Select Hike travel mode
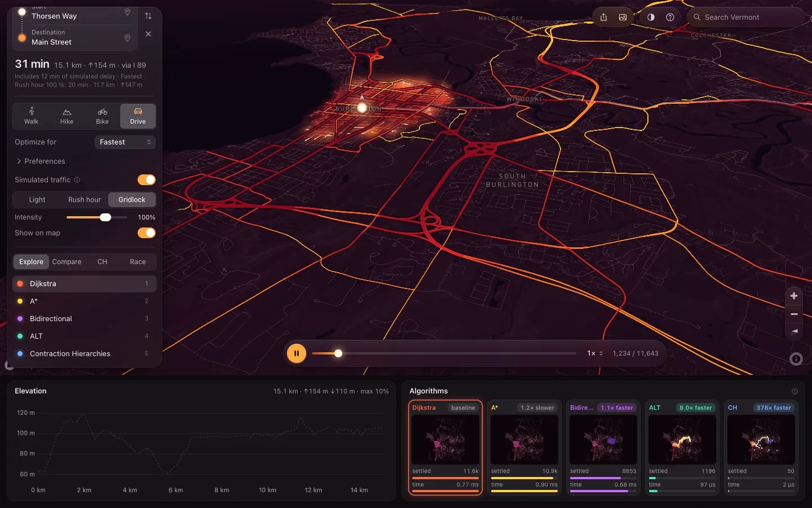Image resolution: width=812 pixels, height=508 pixels. tap(67, 116)
